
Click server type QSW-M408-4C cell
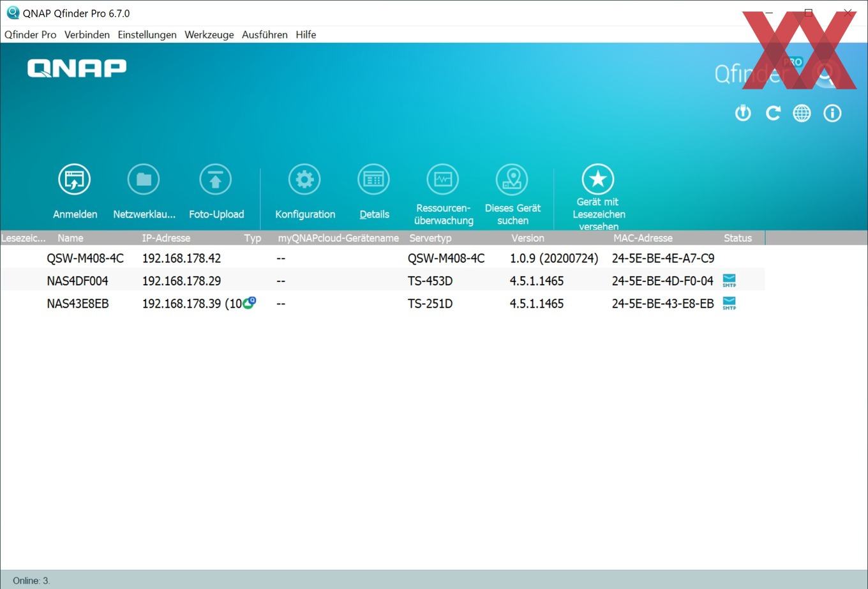pyautogui.click(x=446, y=258)
